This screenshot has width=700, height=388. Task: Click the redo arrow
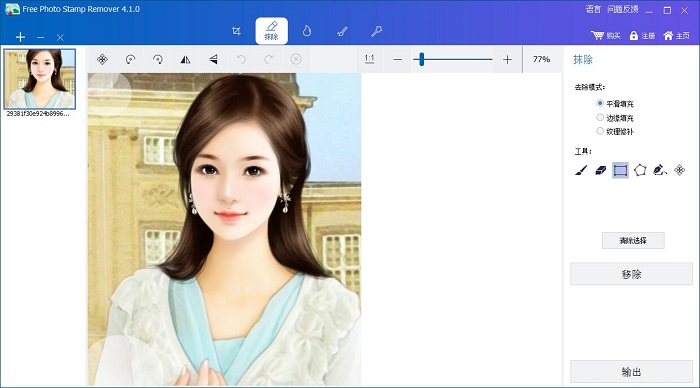pos(268,59)
